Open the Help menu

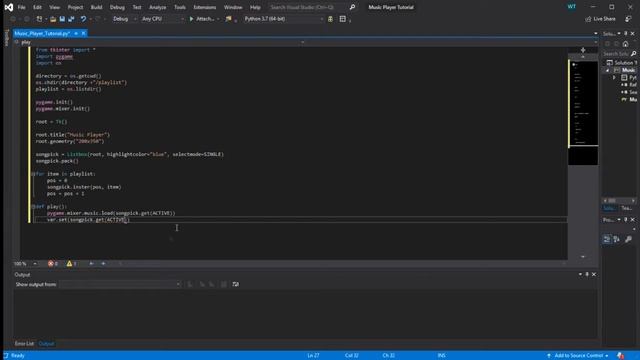[255, 7]
